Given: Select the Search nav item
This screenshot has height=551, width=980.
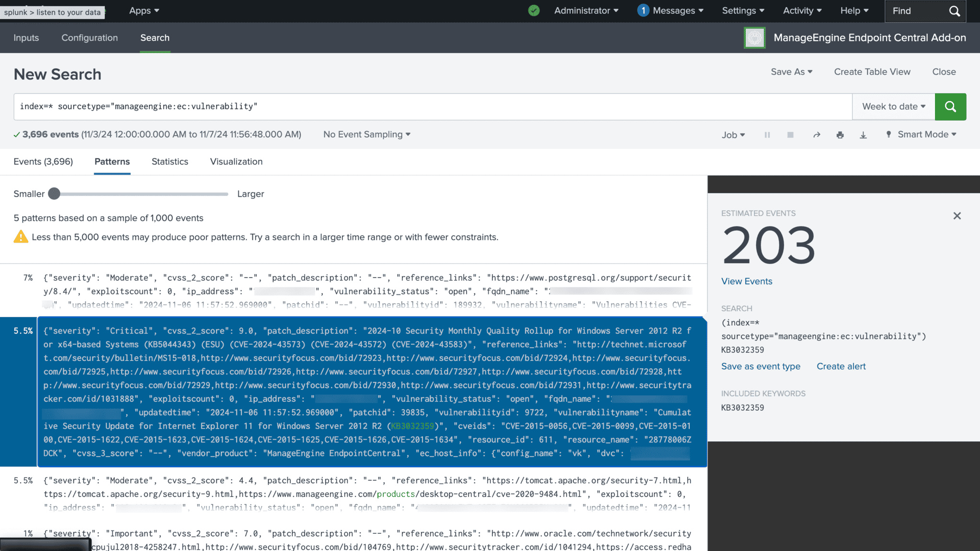Looking at the screenshot, I should coord(155,38).
